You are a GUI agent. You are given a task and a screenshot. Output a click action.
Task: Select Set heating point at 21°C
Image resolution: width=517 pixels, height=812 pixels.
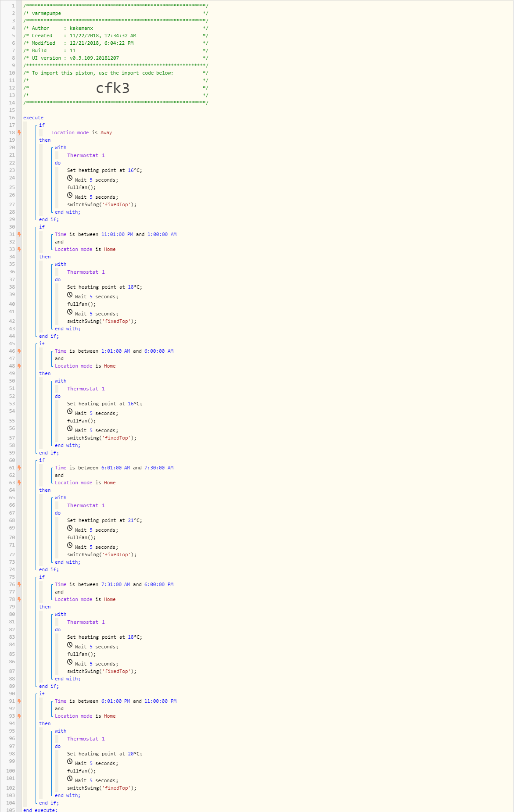point(104,520)
